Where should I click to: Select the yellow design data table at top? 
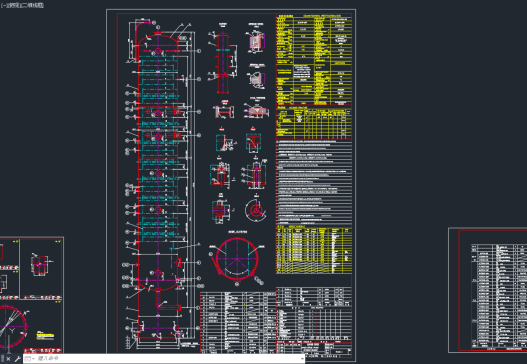click(314, 59)
